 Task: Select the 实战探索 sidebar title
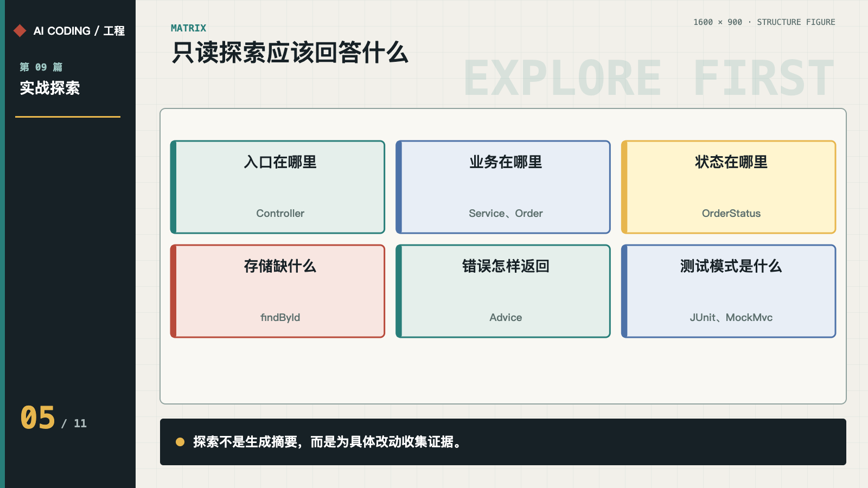pos(50,88)
